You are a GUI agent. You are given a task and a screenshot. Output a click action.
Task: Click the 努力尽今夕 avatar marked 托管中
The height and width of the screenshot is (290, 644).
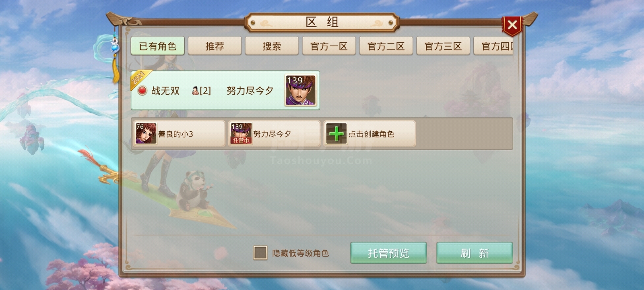pos(241,134)
